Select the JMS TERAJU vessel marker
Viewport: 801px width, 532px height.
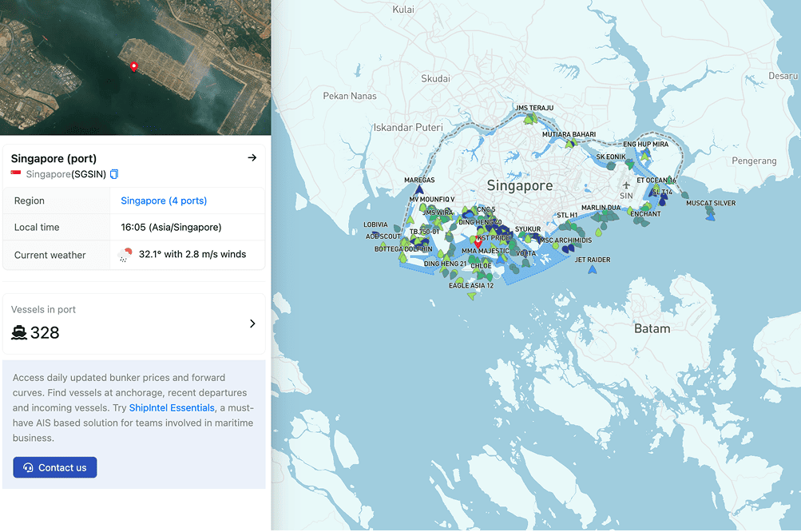pyautogui.click(x=529, y=119)
